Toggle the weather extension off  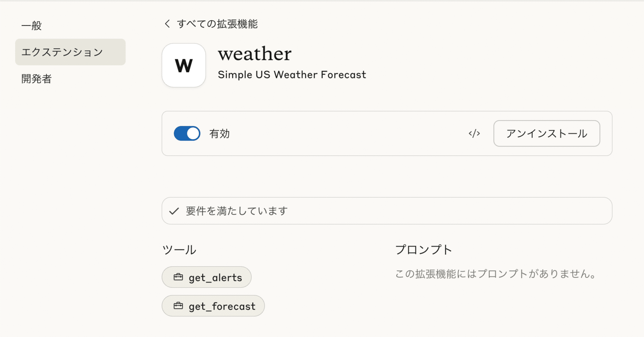(x=186, y=133)
